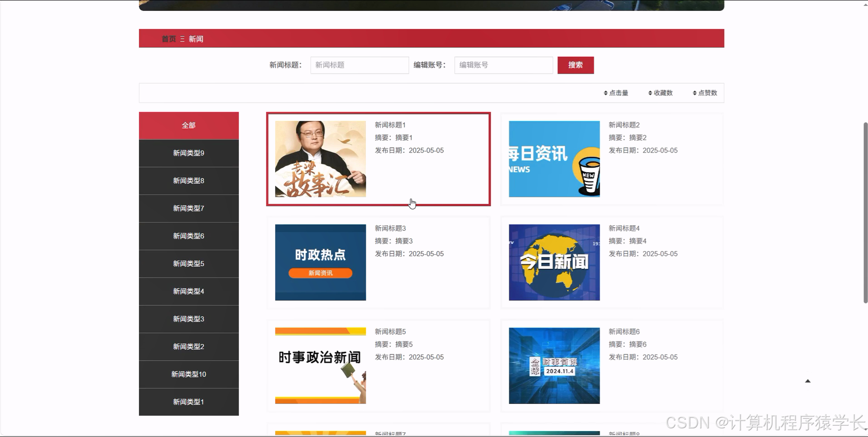Select the 新闻类型10 category
The width and height of the screenshot is (868, 437).
pos(188,374)
